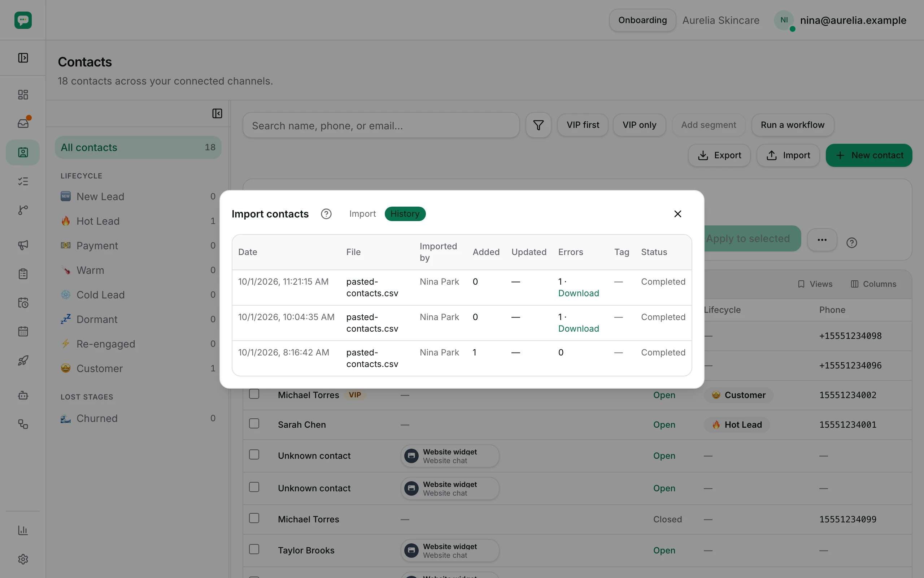This screenshot has width=924, height=578.
Task: Click the New contact button
Action: pyautogui.click(x=869, y=155)
